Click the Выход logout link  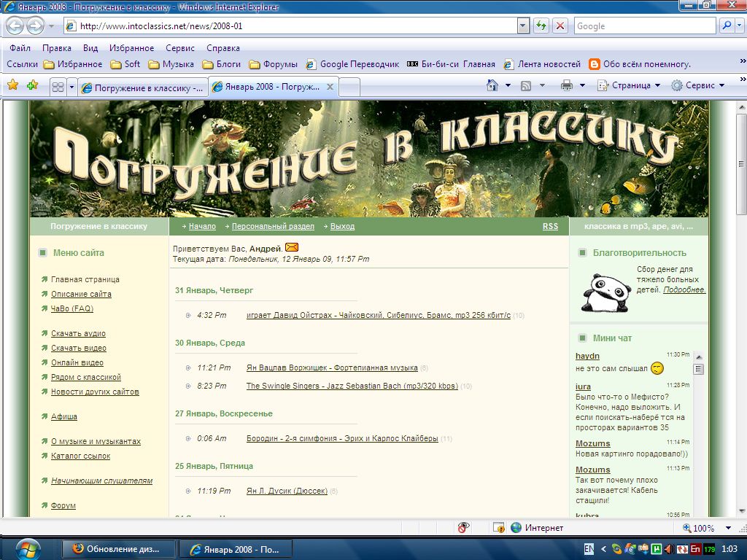(x=342, y=226)
